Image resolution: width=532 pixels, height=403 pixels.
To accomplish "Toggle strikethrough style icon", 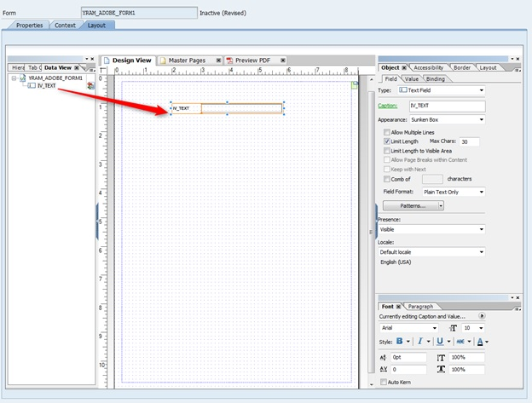I will point(460,342).
